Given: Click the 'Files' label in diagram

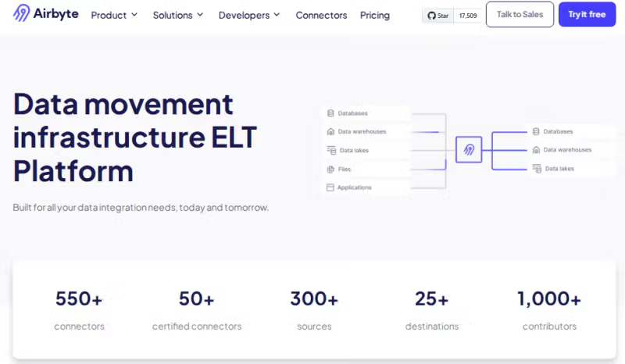Looking at the screenshot, I should (345, 169).
